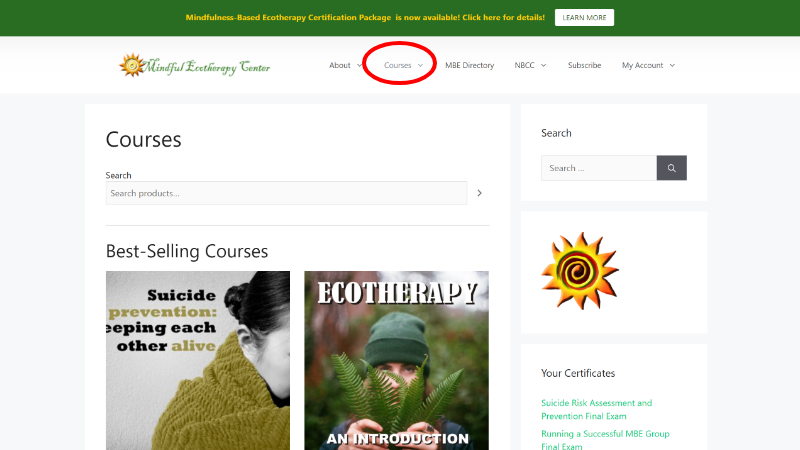Open the Suicide prevention course thumbnail
The width and height of the screenshot is (800, 450).
point(198,360)
